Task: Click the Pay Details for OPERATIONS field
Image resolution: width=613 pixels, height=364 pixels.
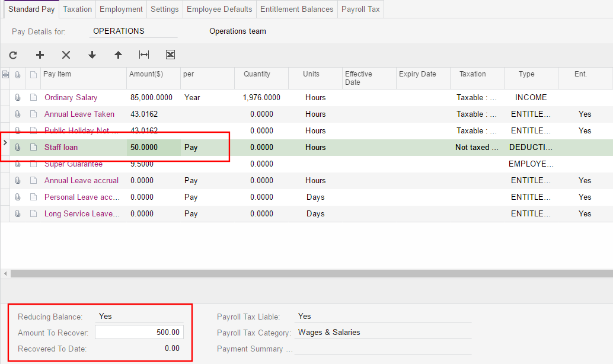Action: pyautogui.click(x=134, y=31)
